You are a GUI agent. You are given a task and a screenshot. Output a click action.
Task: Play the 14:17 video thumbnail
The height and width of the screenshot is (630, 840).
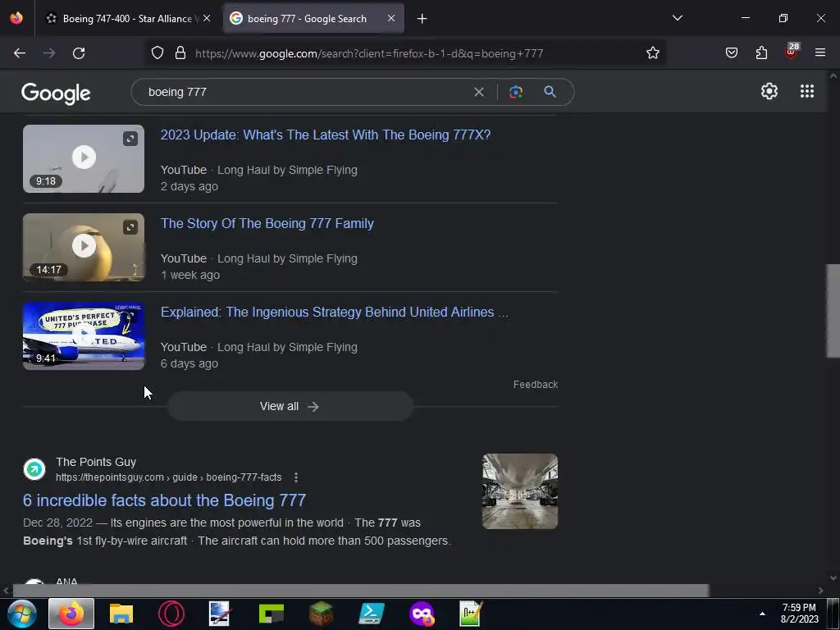(x=84, y=247)
